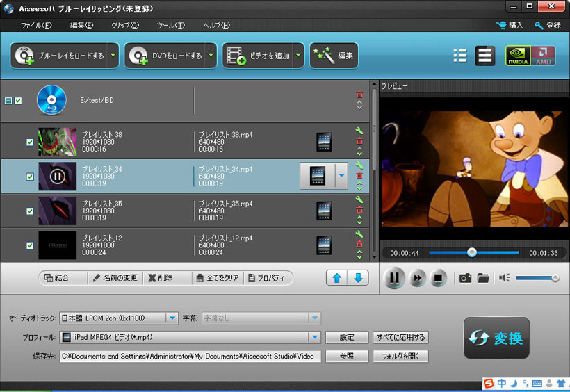This screenshot has height=392, width=570.
Task: Open the Load DVD dropdown arrow
Action: [x=211, y=56]
